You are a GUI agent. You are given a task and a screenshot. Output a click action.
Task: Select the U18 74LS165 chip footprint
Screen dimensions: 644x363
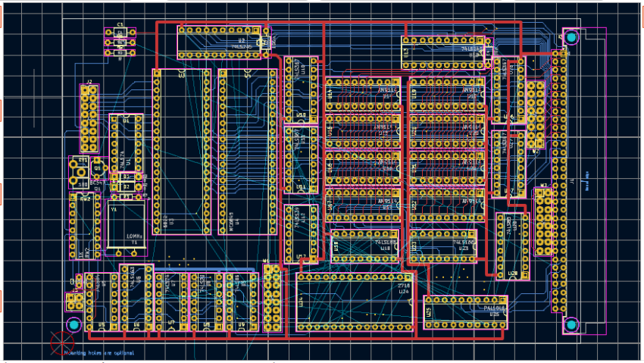click(365, 246)
